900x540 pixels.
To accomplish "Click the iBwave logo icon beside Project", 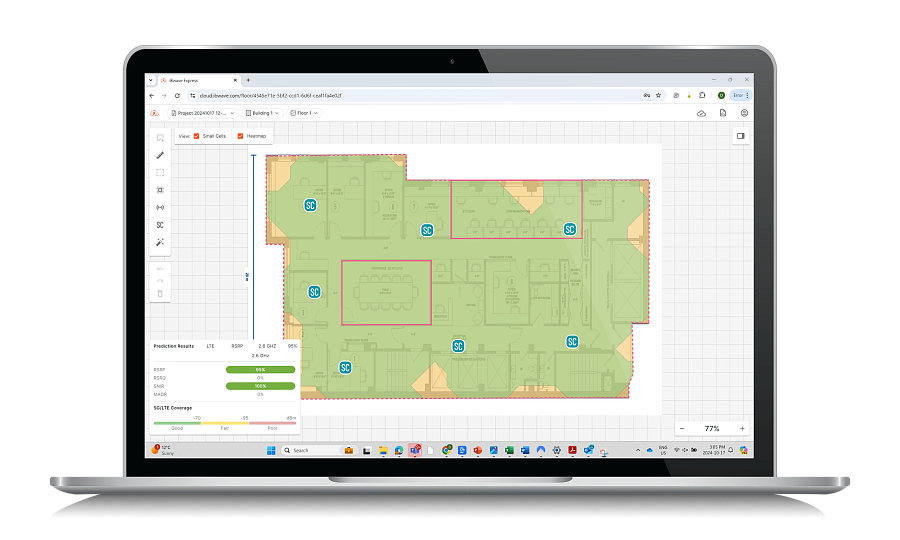I will click(x=154, y=113).
